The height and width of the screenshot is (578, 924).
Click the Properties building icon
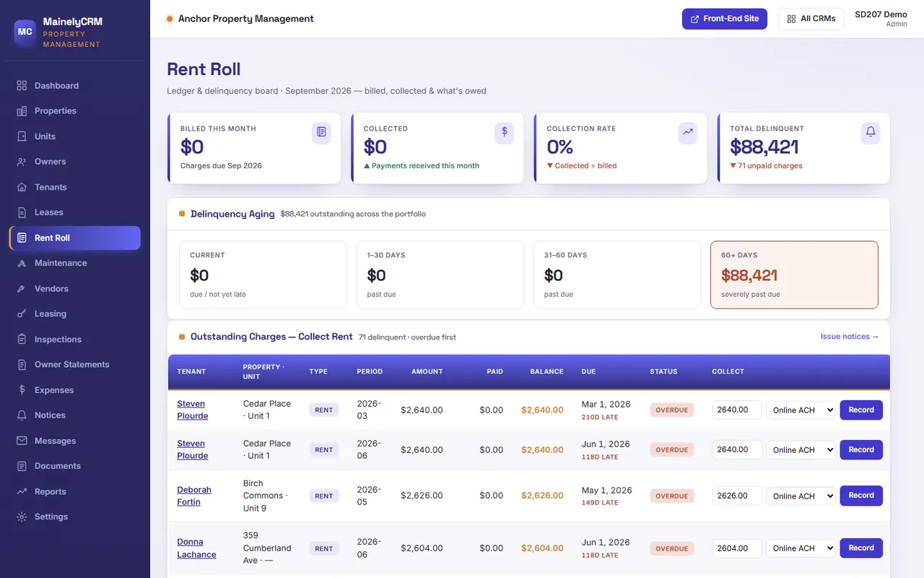[x=22, y=111]
